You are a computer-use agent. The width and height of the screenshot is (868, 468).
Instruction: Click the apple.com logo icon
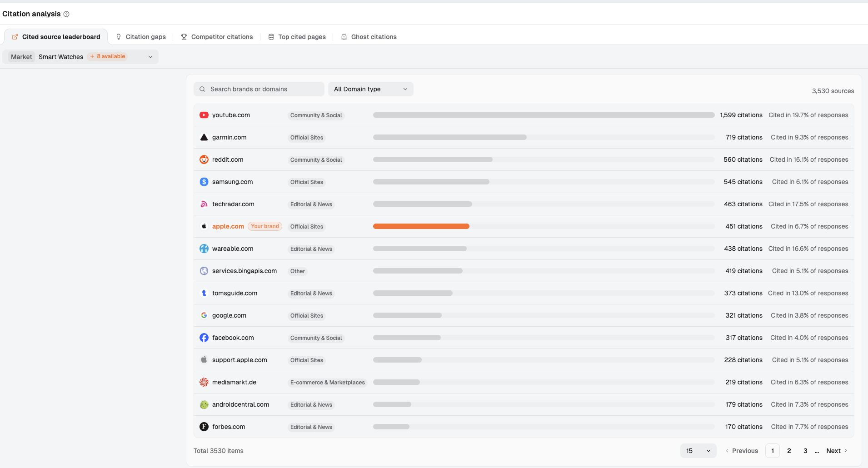[x=204, y=227]
